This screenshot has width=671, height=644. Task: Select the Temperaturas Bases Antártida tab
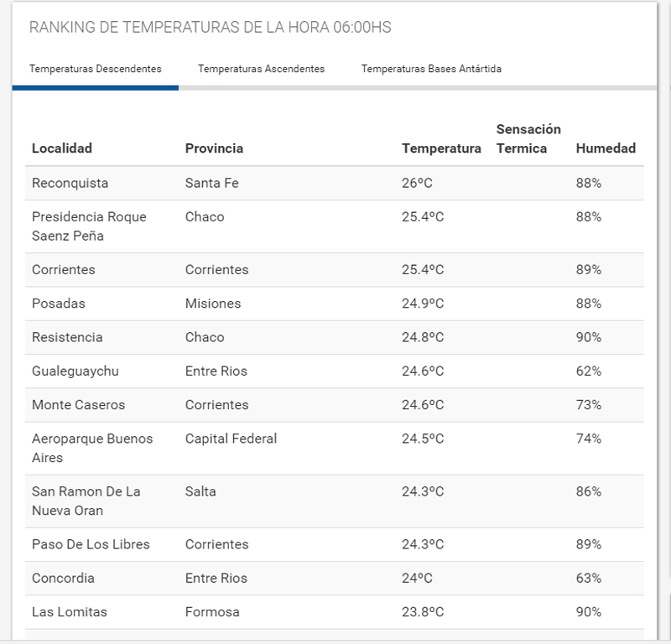(431, 69)
